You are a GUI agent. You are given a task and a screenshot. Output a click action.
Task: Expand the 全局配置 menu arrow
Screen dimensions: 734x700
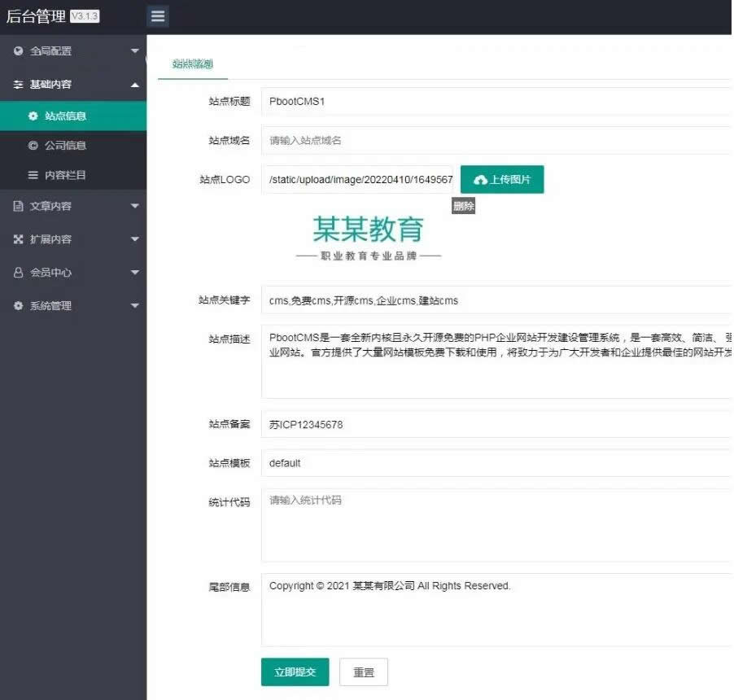[135, 50]
